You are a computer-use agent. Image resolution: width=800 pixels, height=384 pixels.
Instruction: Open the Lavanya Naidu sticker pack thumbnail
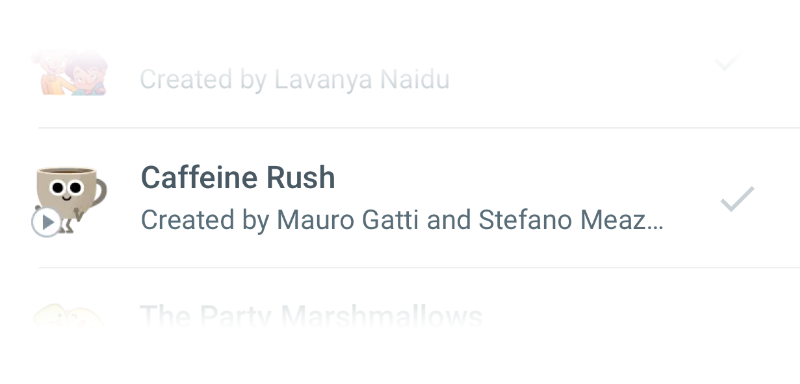pos(70,72)
